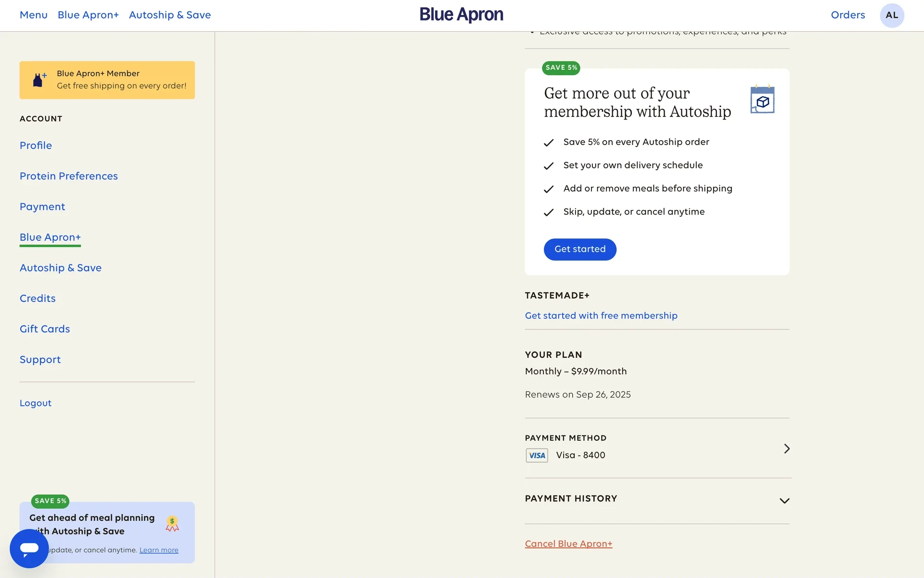Open Payment in account sidebar
Screen dimensions: 924x578
pos(42,207)
